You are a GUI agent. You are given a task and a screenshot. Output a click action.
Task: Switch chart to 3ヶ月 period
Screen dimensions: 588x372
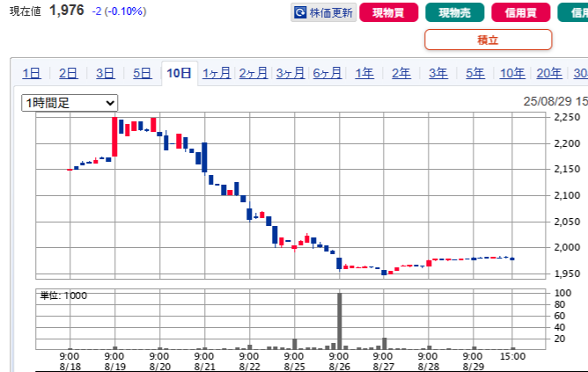click(x=290, y=73)
